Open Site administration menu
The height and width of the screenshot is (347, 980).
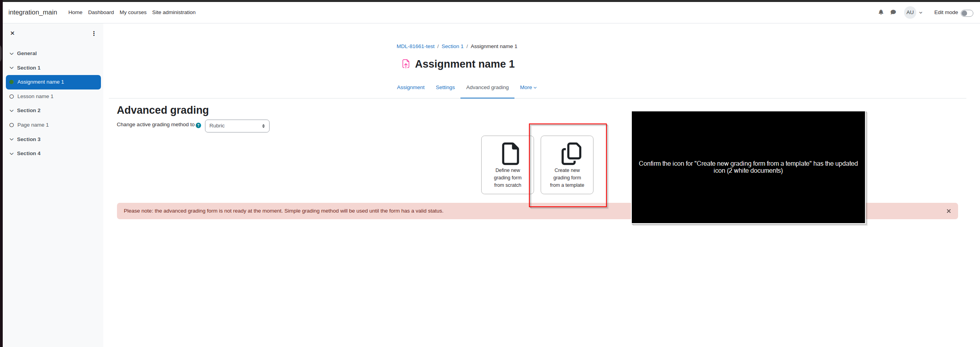[174, 13]
